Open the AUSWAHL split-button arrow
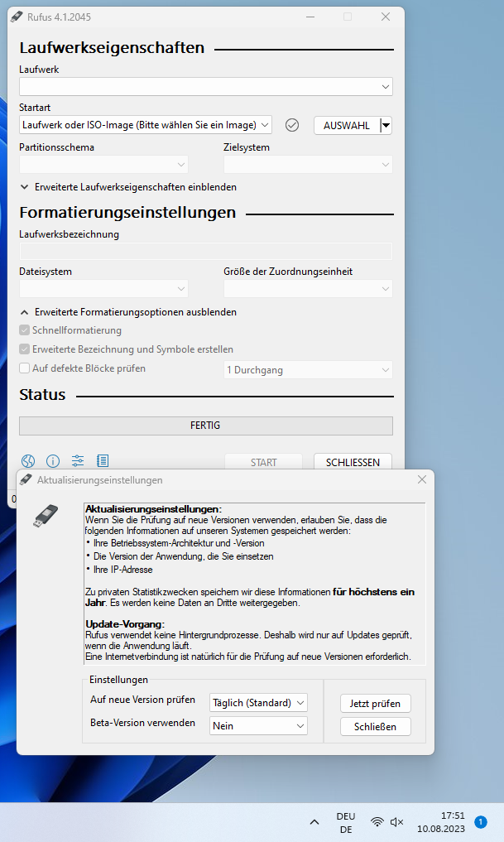Screen dimensions: 504x842 click(386, 125)
